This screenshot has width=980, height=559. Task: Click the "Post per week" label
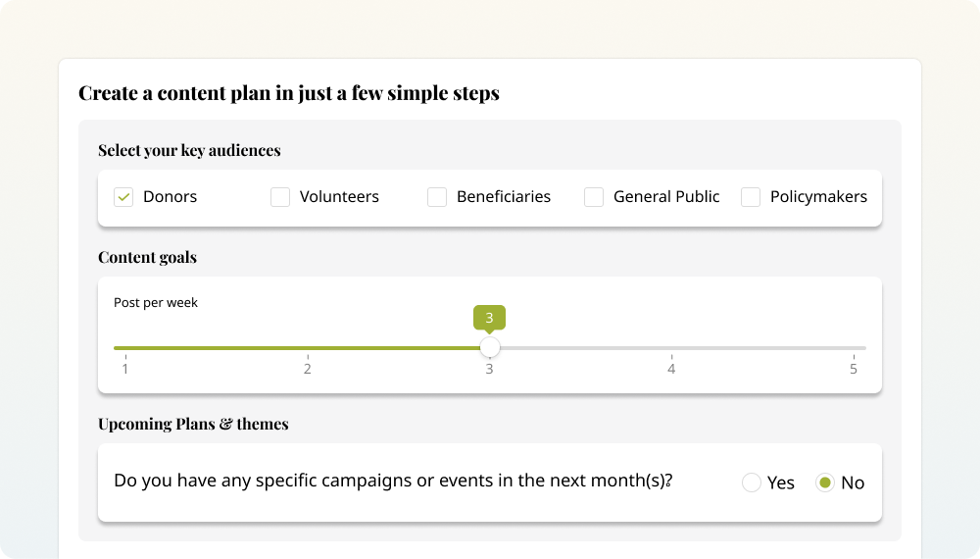(156, 303)
